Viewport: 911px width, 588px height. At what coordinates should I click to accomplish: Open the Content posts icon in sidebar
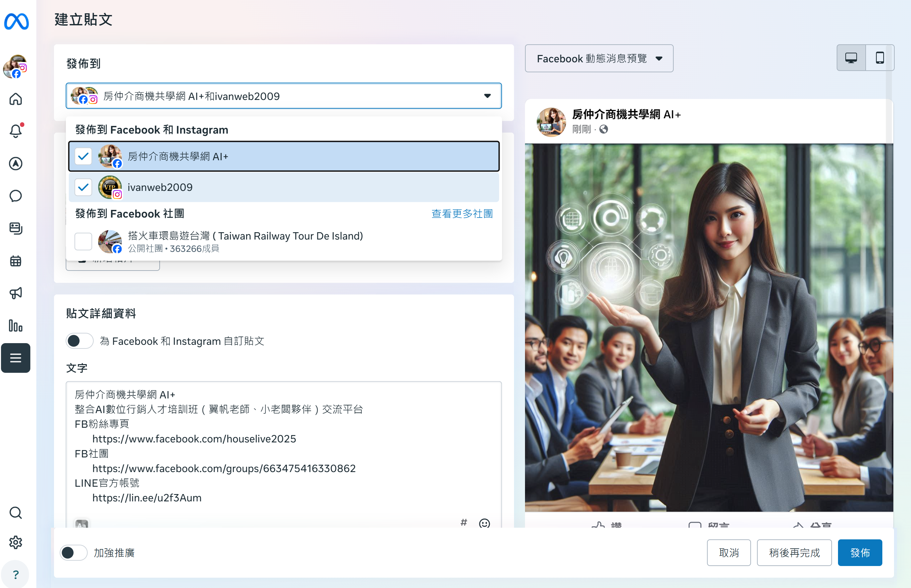[x=16, y=228]
